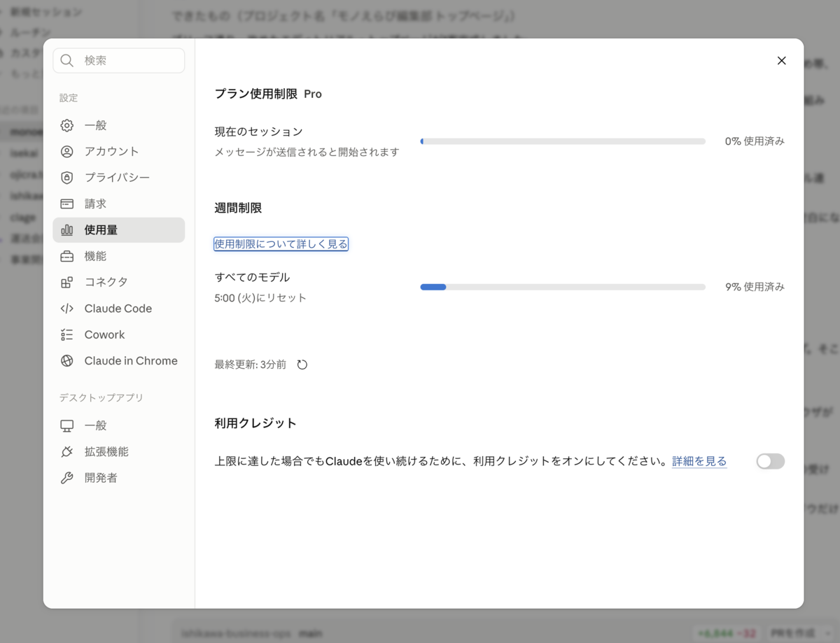
Task: Open Claude in Chrome settings
Action: click(x=119, y=361)
